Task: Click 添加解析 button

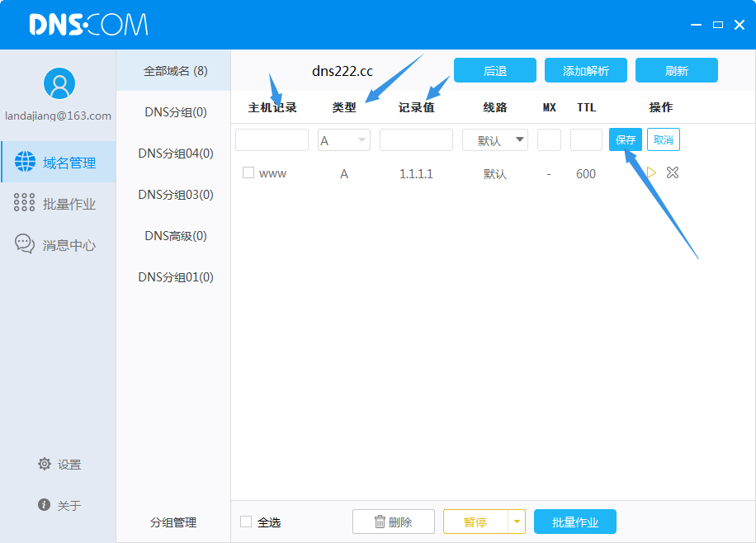Action: pyautogui.click(x=585, y=71)
